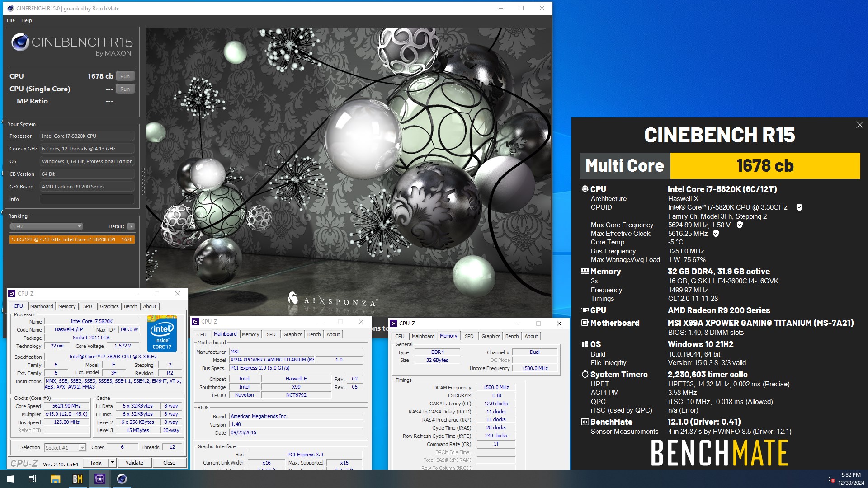
Task: Open SPD tab in CPU-Z Mainboard window
Action: point(271,334)
